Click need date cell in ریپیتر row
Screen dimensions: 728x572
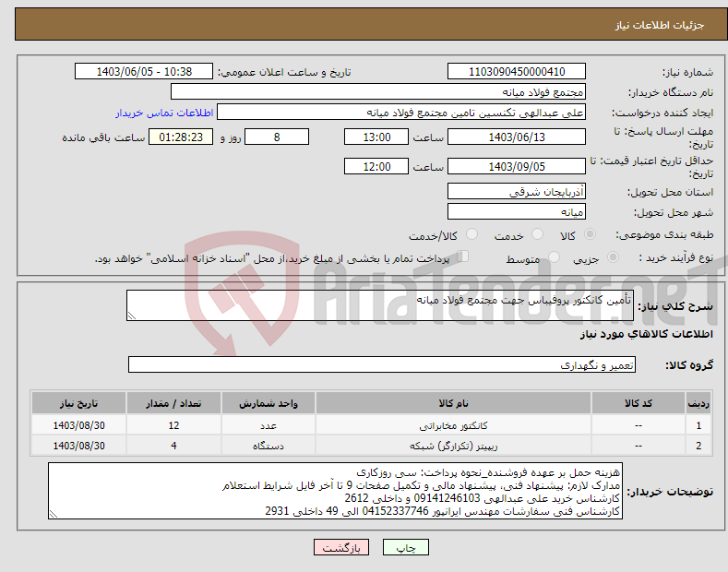click(79, 446)
